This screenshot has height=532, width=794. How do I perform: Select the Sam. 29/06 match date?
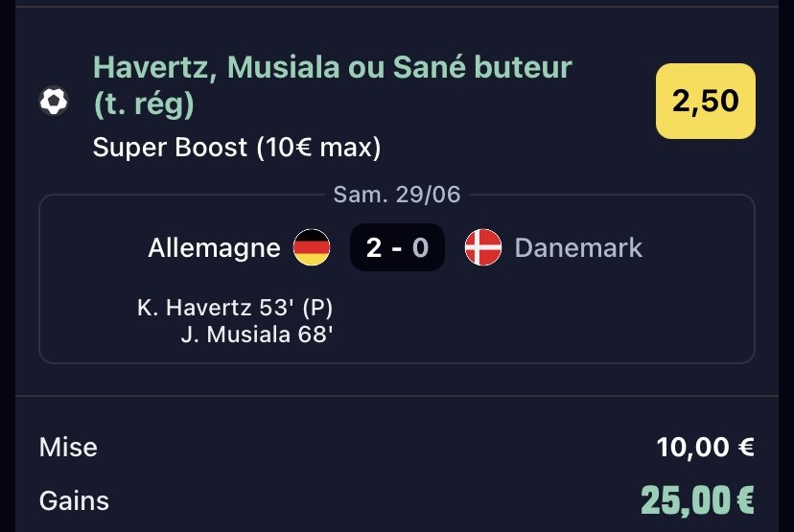tap(396, 195)
